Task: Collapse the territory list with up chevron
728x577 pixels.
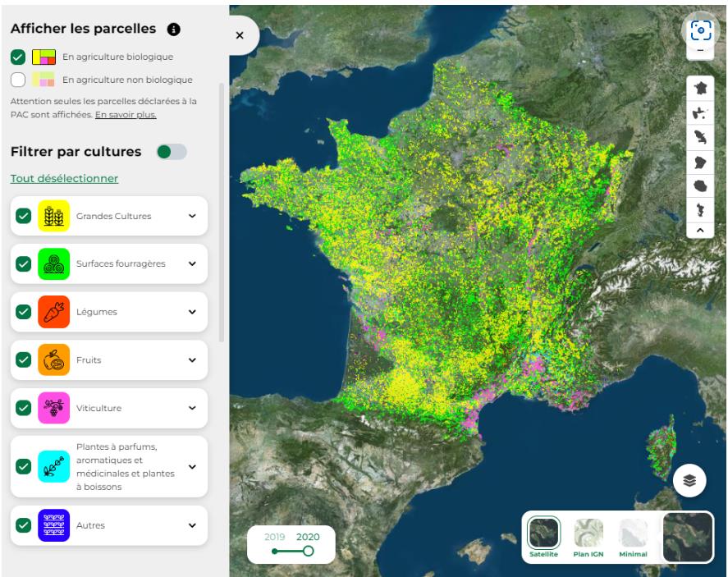Action: click(700, 231)
